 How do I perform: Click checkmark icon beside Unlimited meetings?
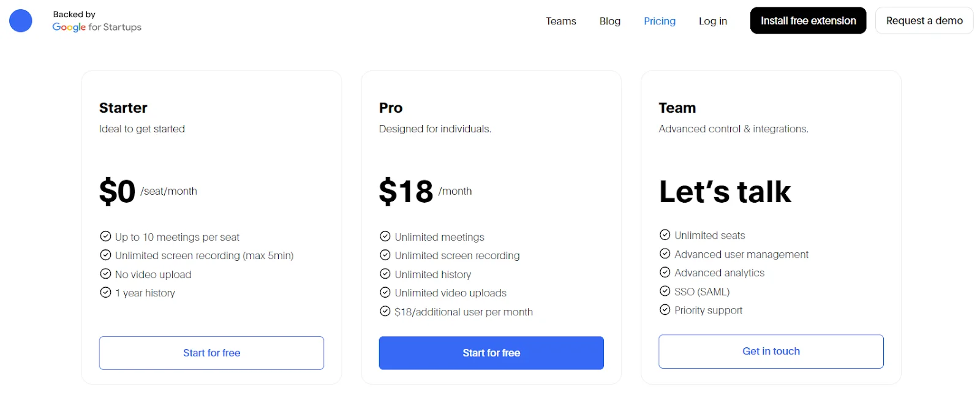click(x=385, y=236)
